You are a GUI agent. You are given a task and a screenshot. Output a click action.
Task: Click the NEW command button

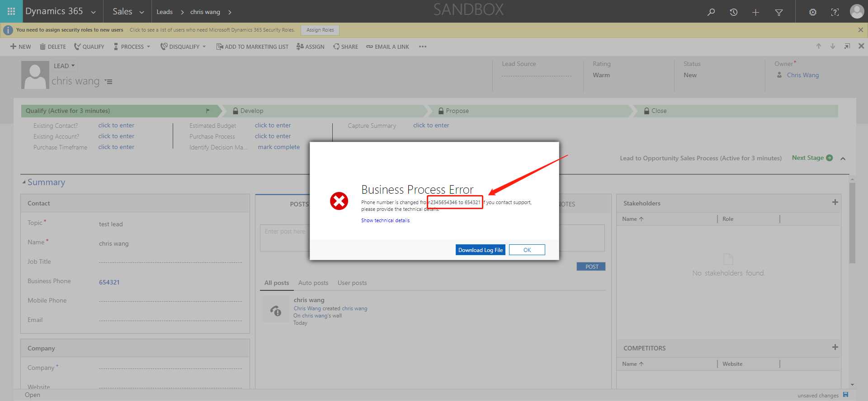(21, 47)
